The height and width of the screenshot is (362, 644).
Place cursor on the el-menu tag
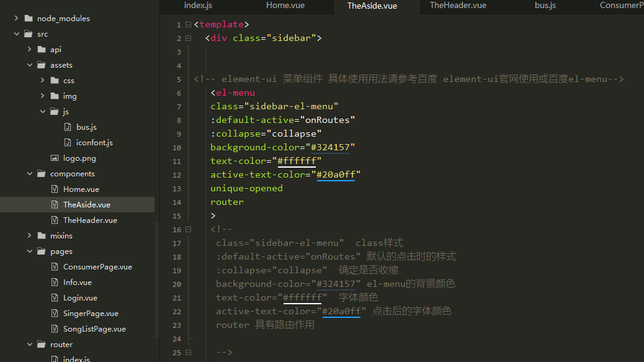235,93
